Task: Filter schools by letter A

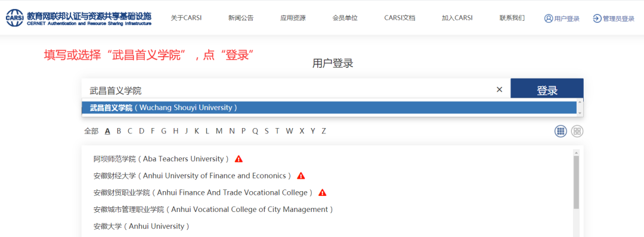Action: point(107,131)
